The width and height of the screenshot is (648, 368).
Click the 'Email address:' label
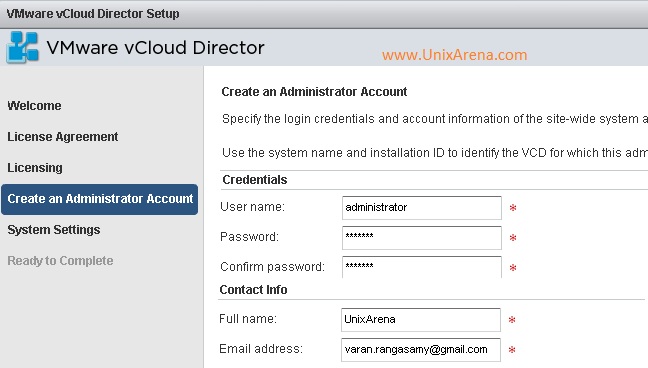click(x=261, y=349)
